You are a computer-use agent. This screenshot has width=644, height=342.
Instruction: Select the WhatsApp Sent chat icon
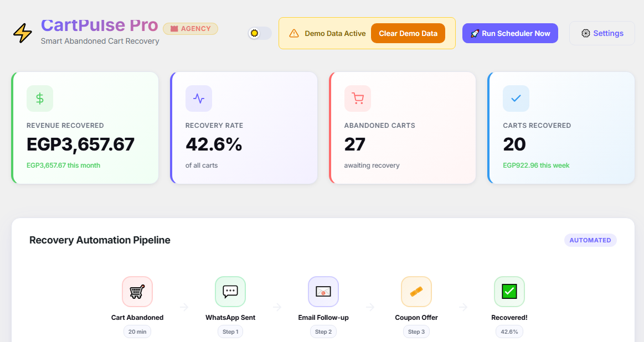(230, 292)
